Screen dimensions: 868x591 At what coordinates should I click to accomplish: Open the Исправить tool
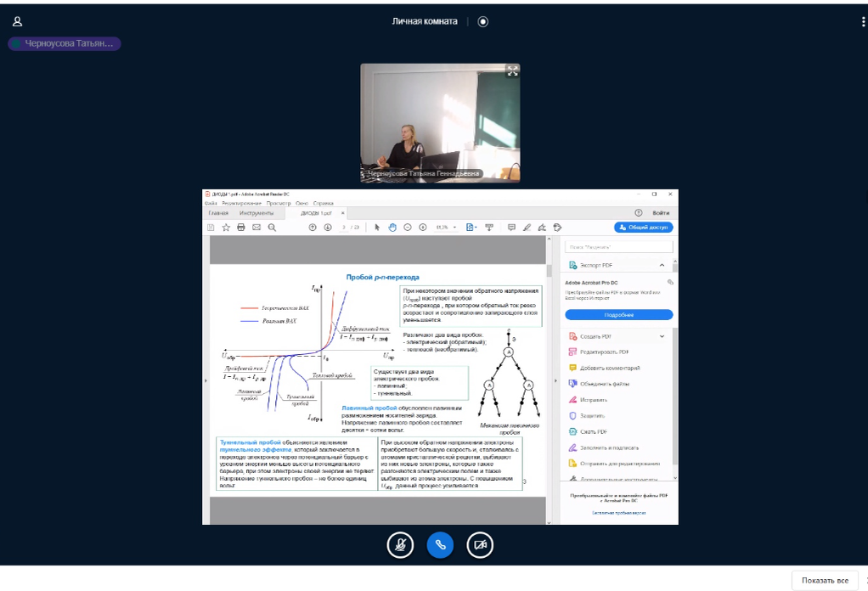[x=588, y=400]
